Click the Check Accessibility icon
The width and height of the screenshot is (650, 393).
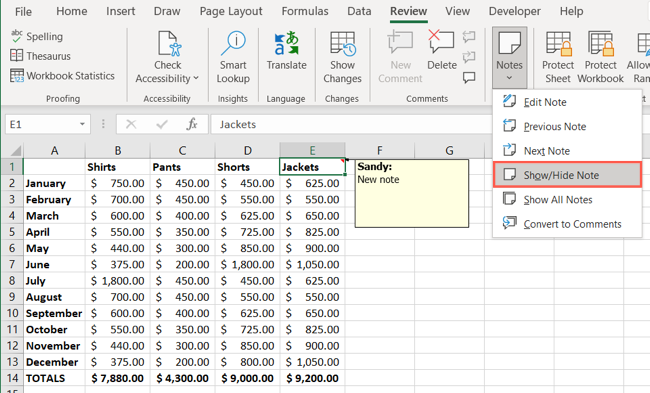[x=169, y=44]
